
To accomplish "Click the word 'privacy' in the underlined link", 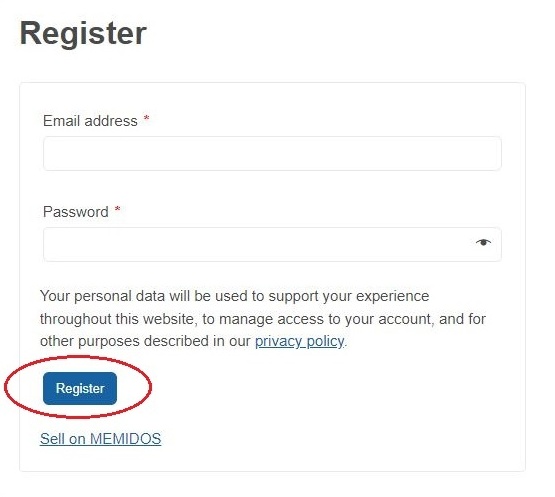I will tap(278, 341).
